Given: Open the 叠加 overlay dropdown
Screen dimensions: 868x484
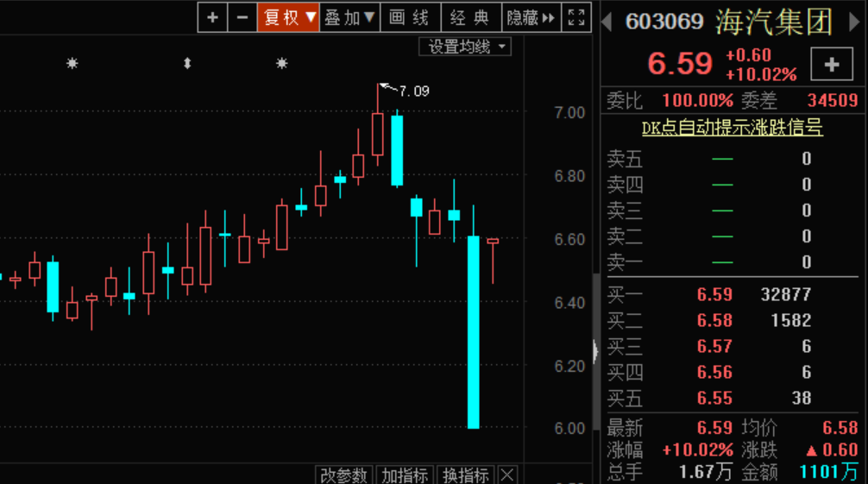Looking at the screenshot, I should click(349, 17).
